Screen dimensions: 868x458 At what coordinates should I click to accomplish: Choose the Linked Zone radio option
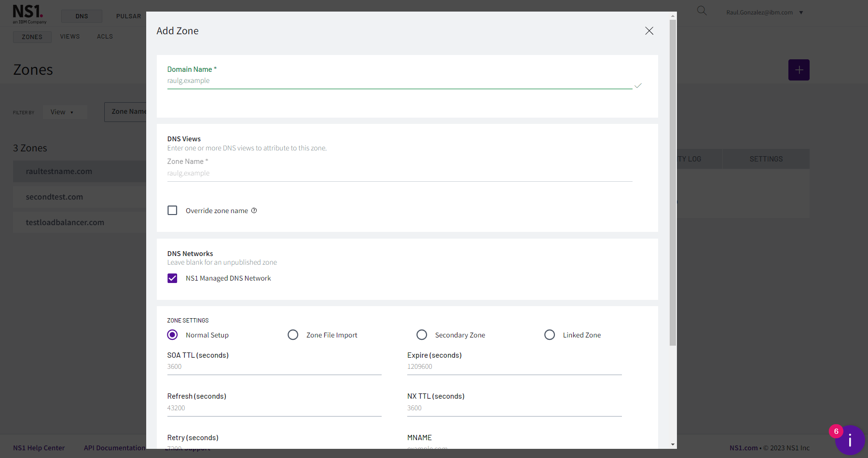tap(550, 335)
